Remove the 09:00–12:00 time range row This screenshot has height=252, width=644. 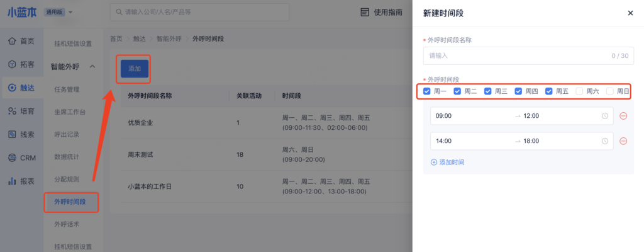[623, 116]
